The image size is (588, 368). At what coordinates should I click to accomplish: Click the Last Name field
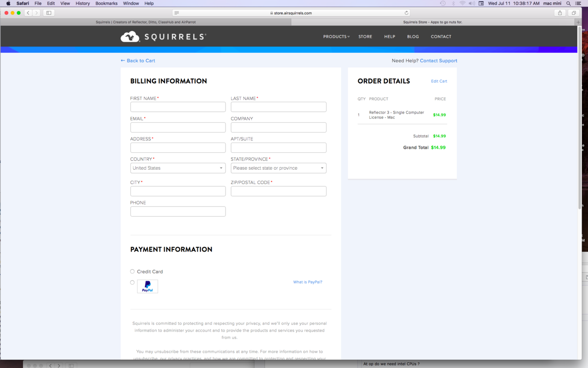(x=278, y=107)
